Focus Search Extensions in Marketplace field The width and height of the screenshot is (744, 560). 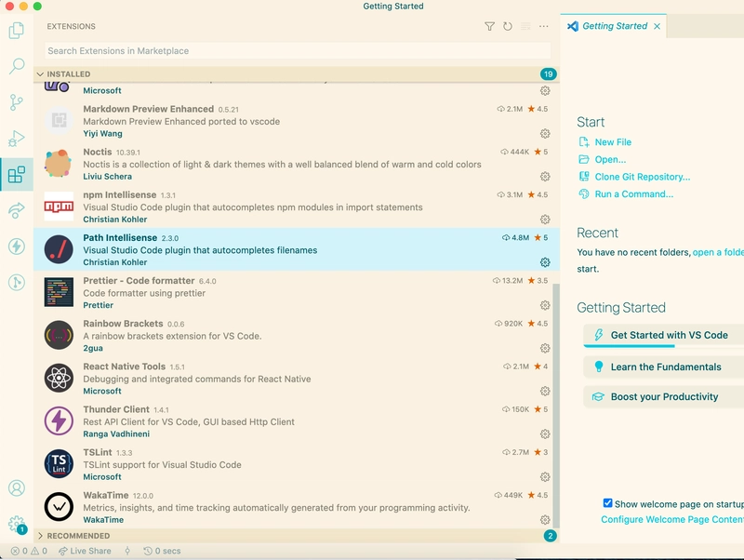(x=298, y=51)
